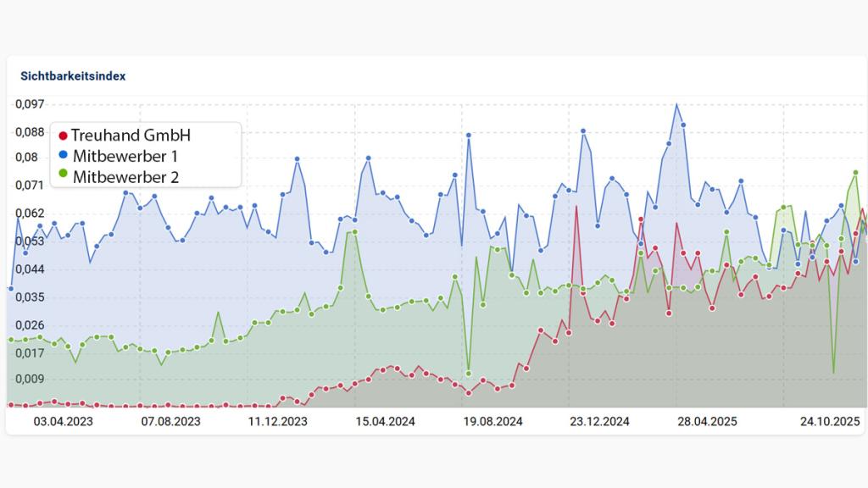
Task: Click the 03.04.2023 date axis label
Action: pos(63,421)
